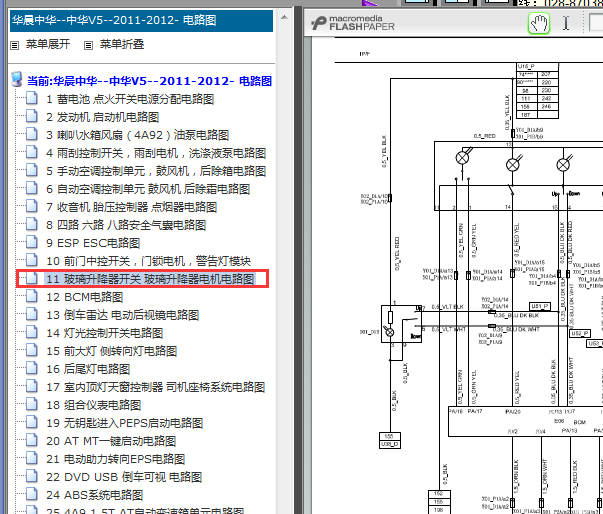
Task: Click the computer icon beside 当前:华晨中华
Action: click(17, 79)
